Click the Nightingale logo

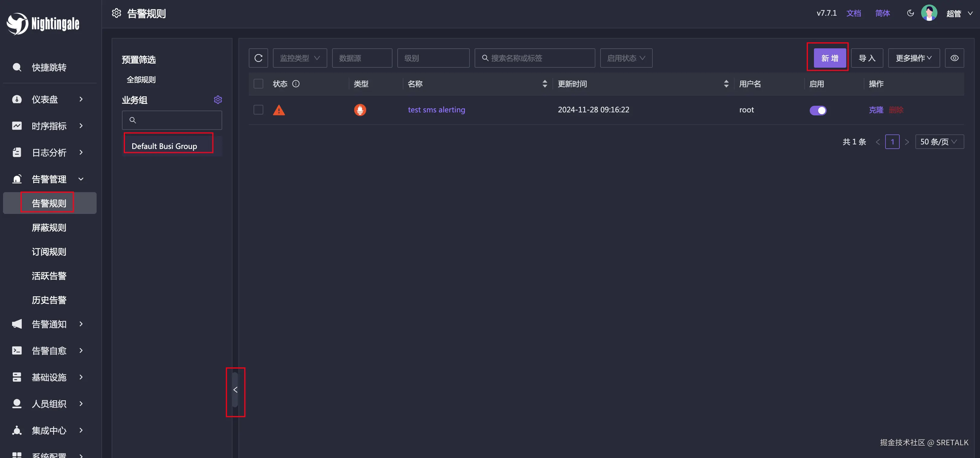[x=43, y=24]
